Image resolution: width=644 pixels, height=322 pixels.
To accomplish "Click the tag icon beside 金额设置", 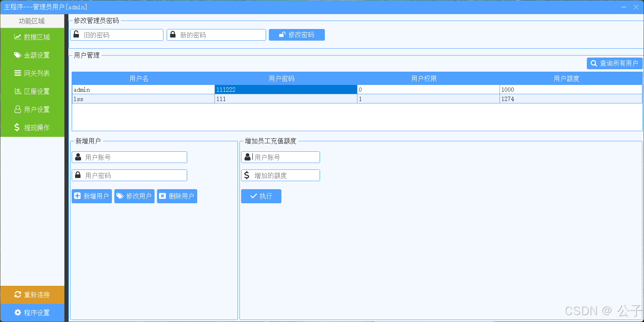I will pos(17,55).
